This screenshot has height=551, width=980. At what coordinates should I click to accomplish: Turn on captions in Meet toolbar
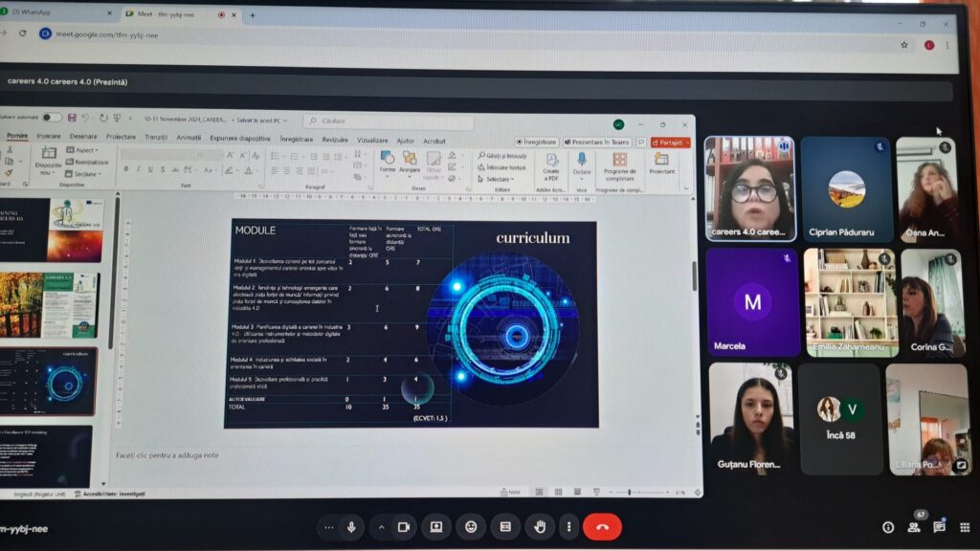pyautogui.click(x=505, y=527)
